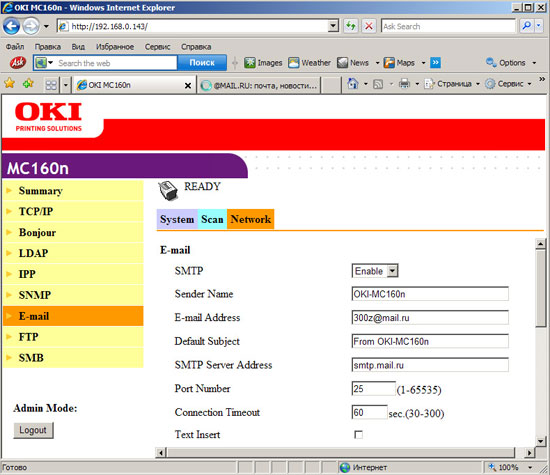Open Weather on the Ask toolbar
The height and width of the screenshot is (475, 550).
pos(309,63)
